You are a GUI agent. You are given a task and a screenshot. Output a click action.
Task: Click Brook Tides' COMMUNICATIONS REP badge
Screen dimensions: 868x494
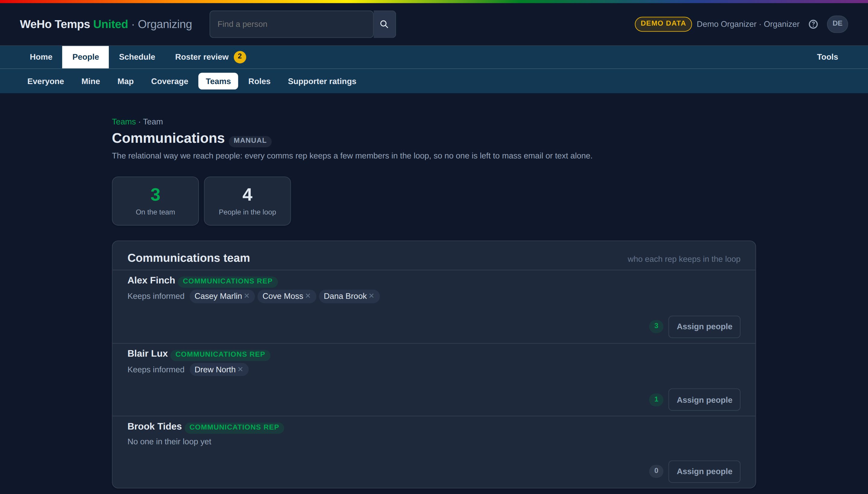point(234,427)
